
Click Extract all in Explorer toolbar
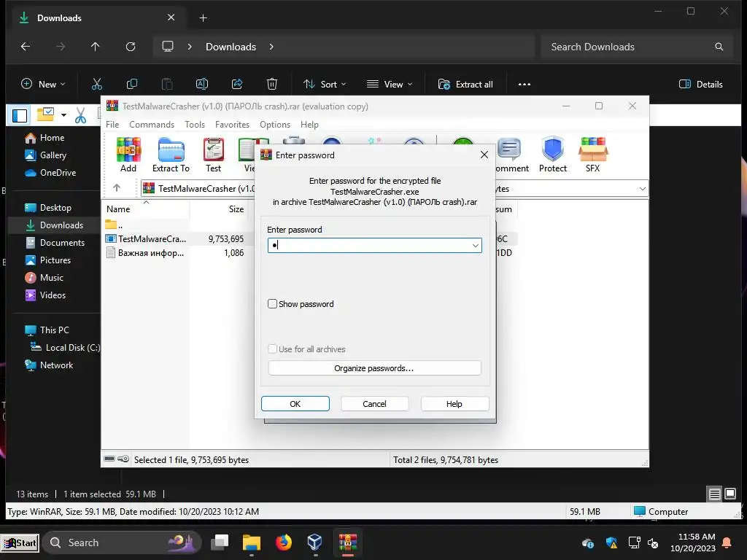click(465, 85)
